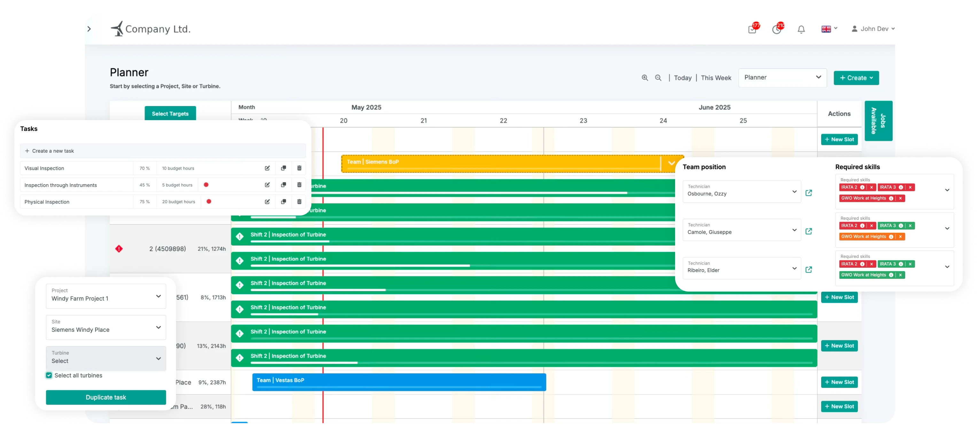This screenshot has height=437, width=980.
Task: Jump to This Week link
Action: (716, 78)
